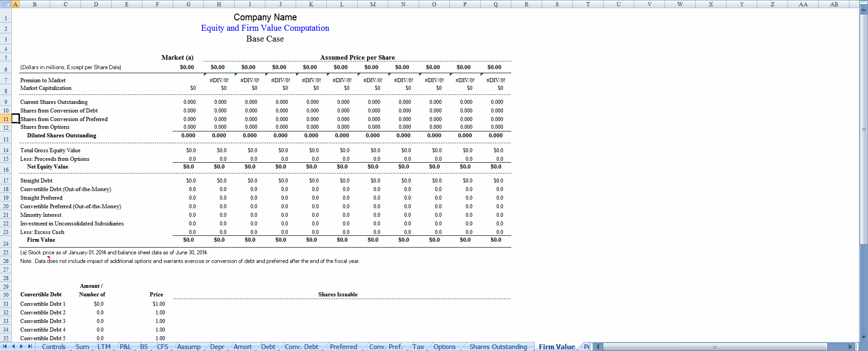Select the active Firm Value sheet tab

click(x=557, y=347)
